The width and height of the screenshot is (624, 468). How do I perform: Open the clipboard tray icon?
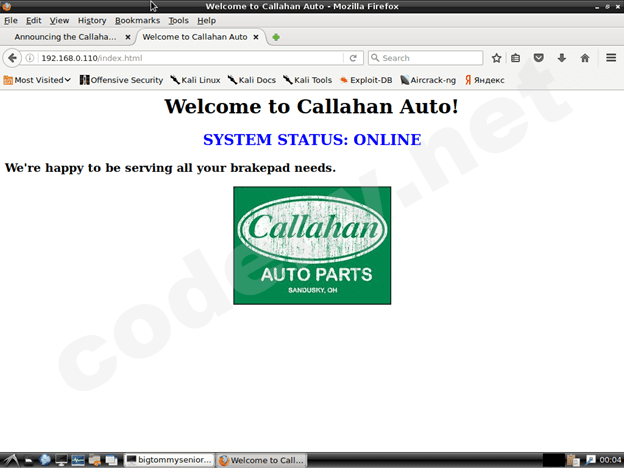[x=573, y=460]
